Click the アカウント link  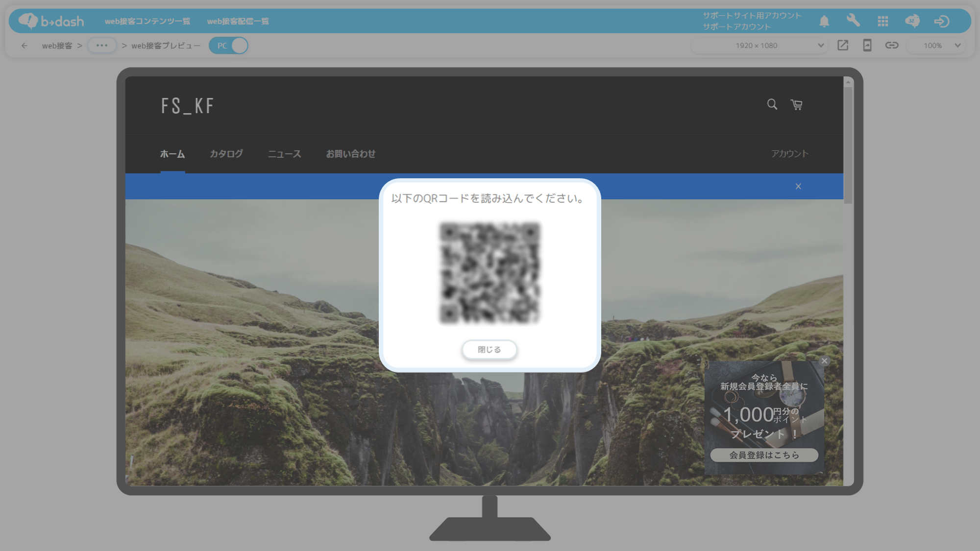coord(790,154)
